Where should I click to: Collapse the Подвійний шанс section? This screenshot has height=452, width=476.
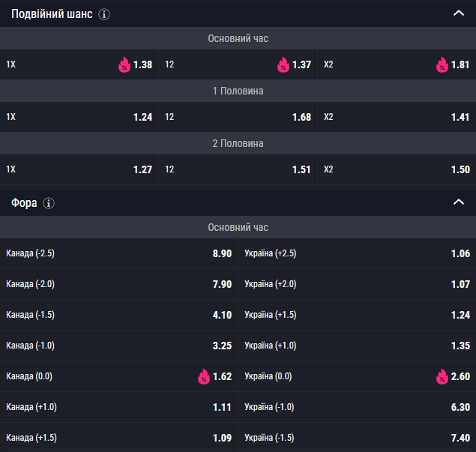pos(459,13)
